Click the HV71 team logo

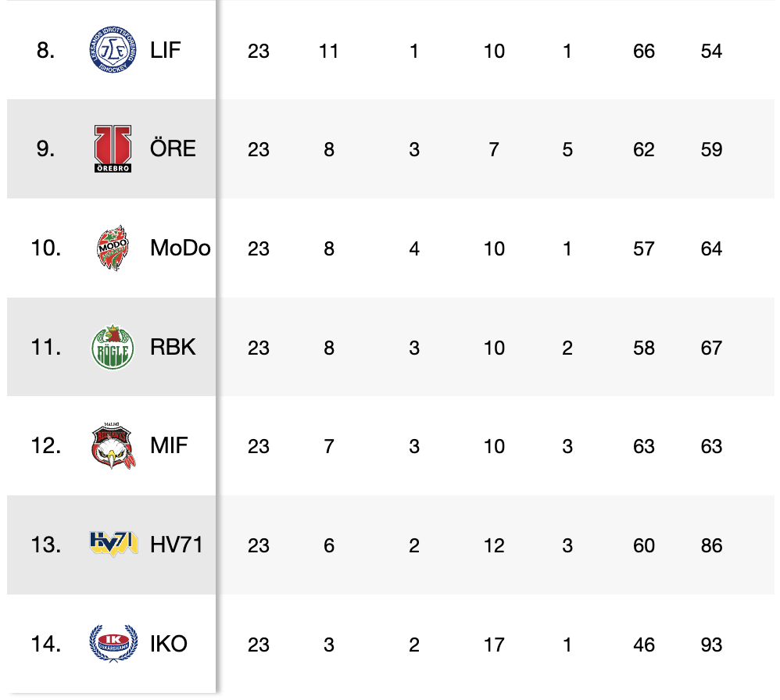tap(113, 544)
